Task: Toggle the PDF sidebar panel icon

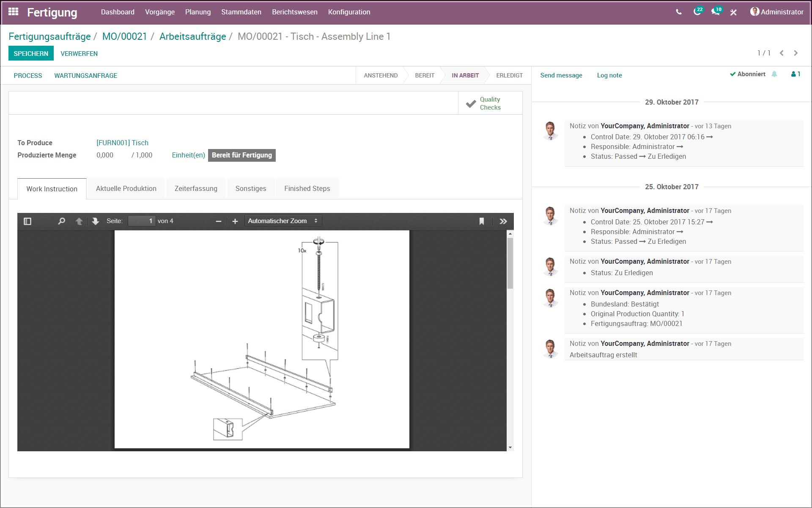Action: click(27, 221)
